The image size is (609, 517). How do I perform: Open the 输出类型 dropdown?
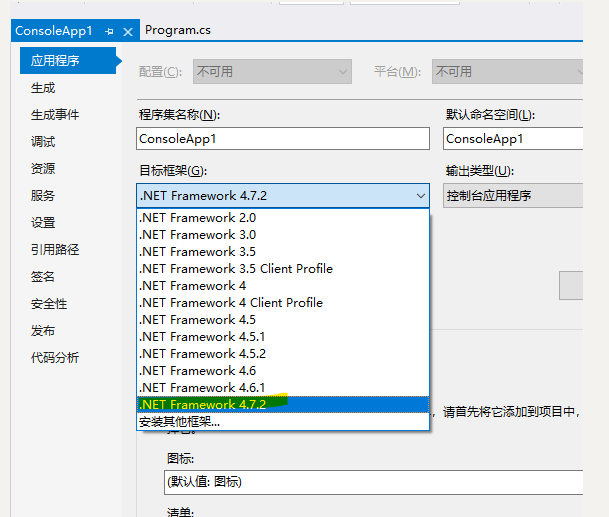coord(513,195)
